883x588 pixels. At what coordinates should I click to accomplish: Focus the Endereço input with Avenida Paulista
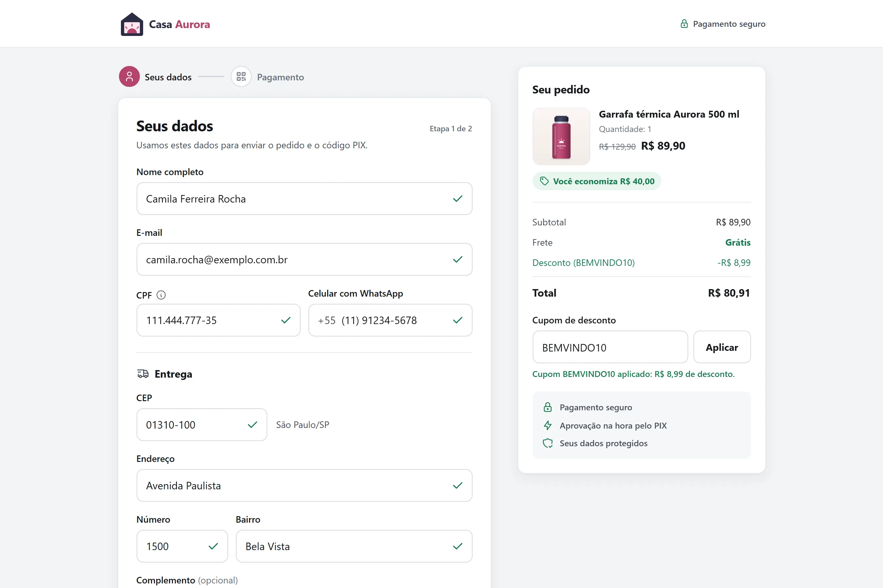tap(304, 486)
